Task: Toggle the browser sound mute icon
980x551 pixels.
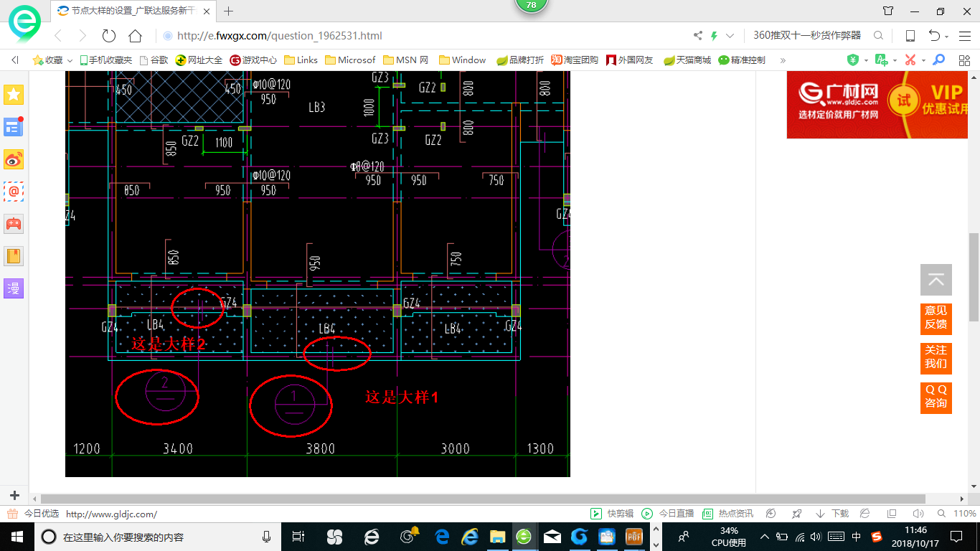Action: 918,514
